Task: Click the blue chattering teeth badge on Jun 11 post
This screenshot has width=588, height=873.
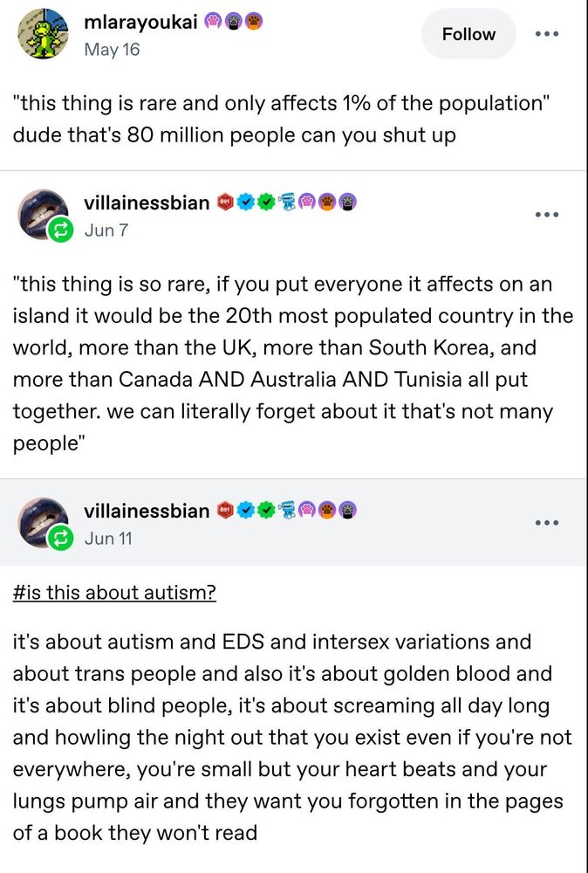Action: tap(286, 511)
